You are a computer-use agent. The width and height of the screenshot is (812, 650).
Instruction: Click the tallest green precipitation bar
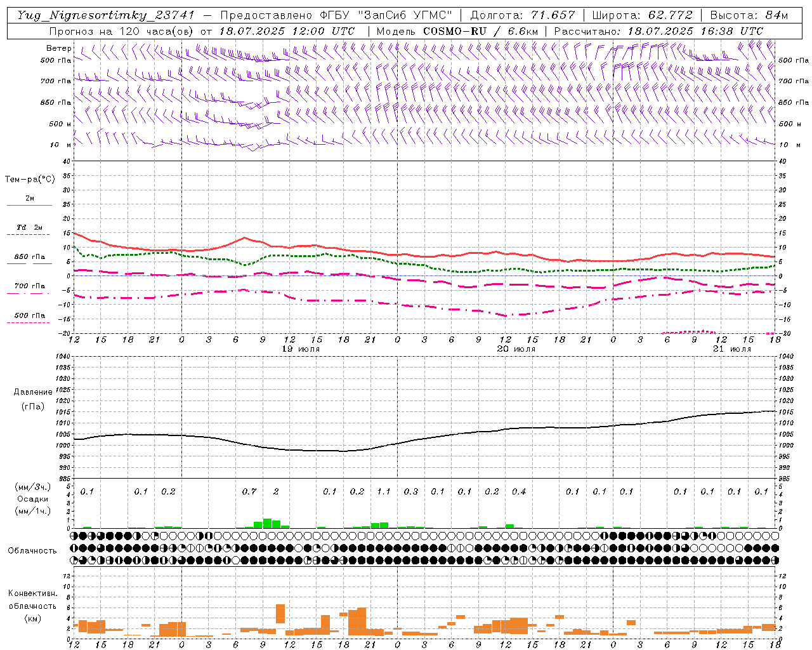[267, 524]
